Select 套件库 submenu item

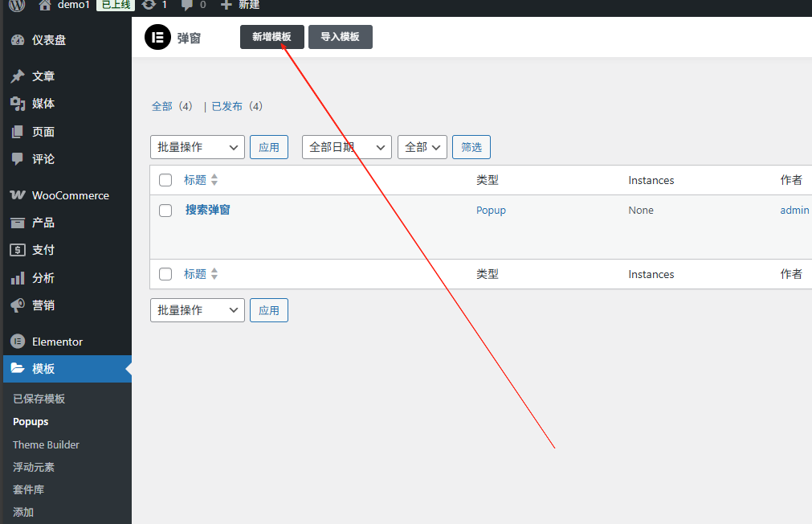(x=28, y=489)
